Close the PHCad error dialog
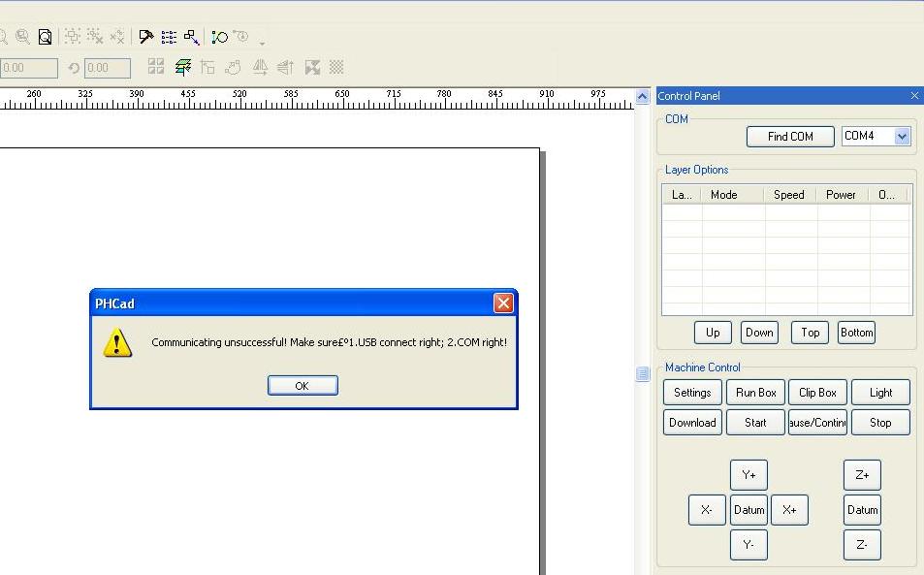924x575 pixels. pos(503,303)
